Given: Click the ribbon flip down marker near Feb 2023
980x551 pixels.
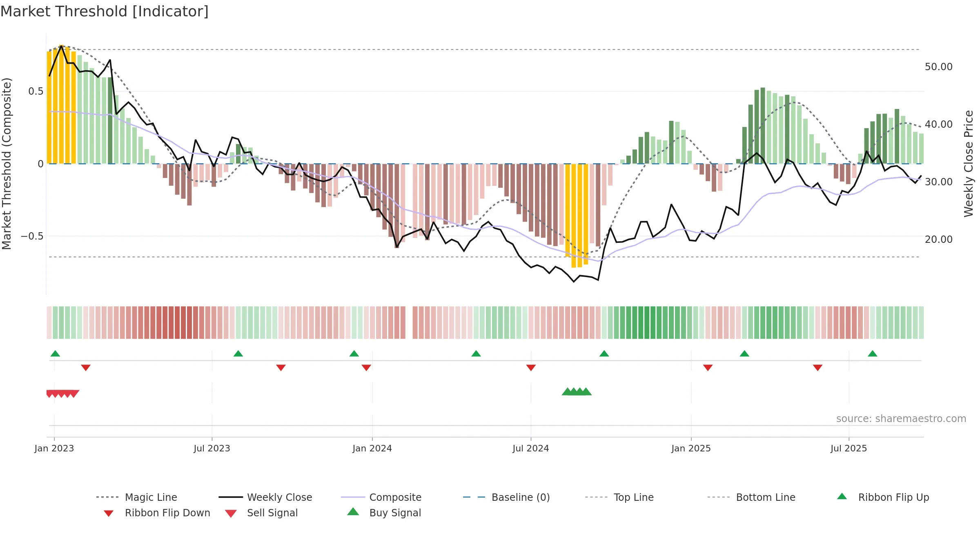Looking at the screenshot, I should [86, 368].
